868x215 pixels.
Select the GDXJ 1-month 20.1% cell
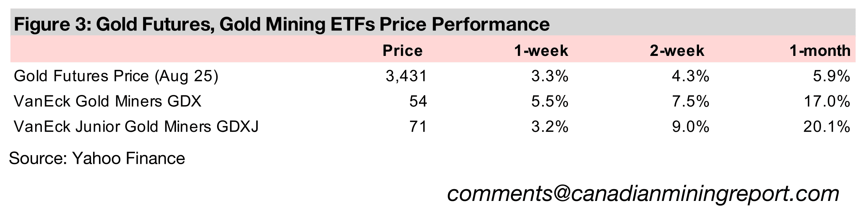coord(826,127)
